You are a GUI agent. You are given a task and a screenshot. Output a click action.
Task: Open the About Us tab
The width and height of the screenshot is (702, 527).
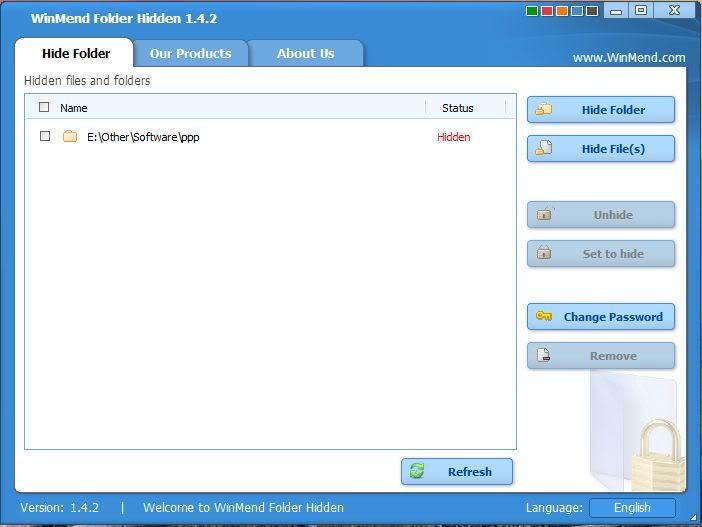click(x=305, y=54)
